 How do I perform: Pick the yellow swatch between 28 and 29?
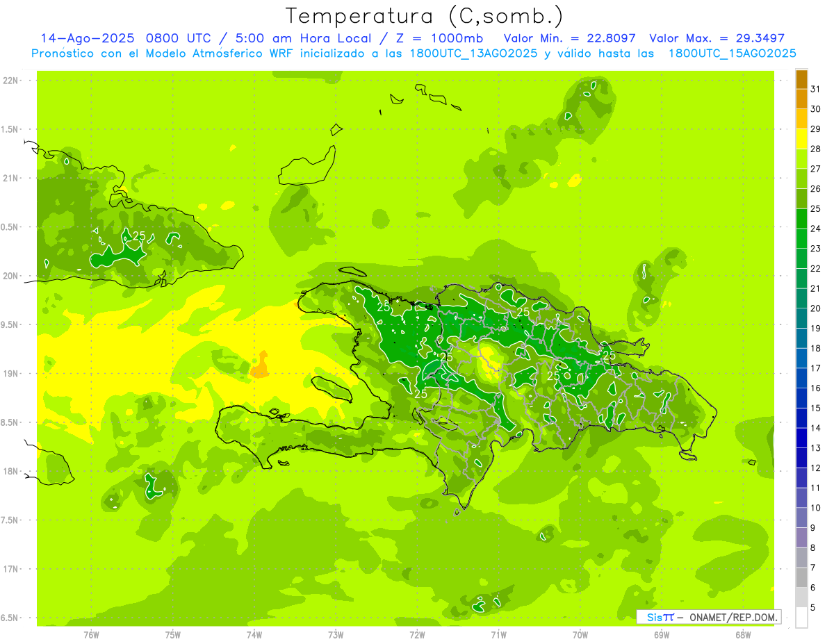tap(801, 140)
